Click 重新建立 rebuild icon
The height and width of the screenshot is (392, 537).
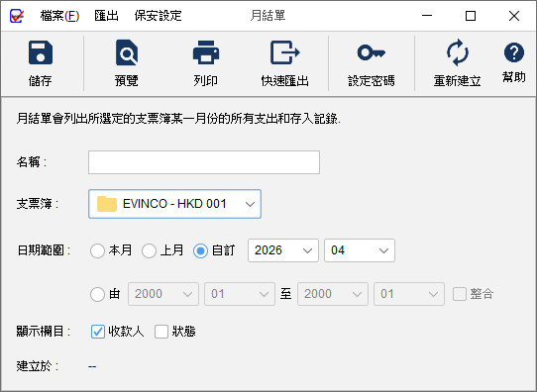tap(457, 52)
